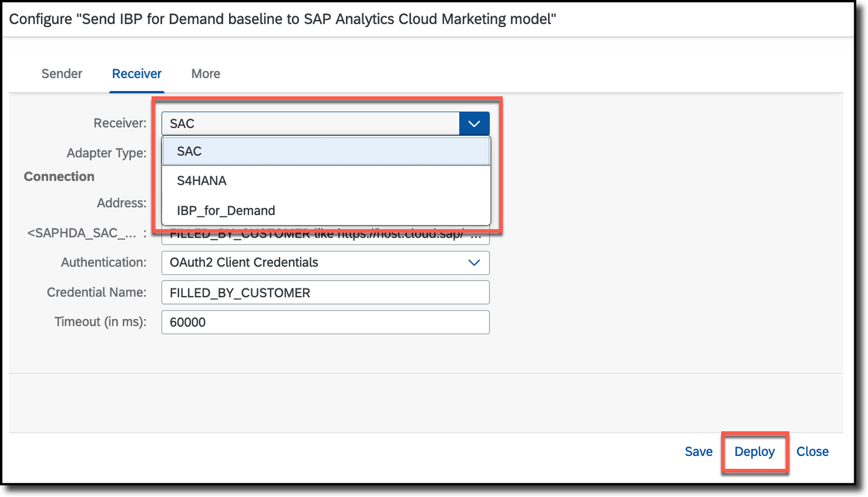Choose S4HANA from the receiver list
The width and height of the screenshot is (868, 497).
(326, 180)
